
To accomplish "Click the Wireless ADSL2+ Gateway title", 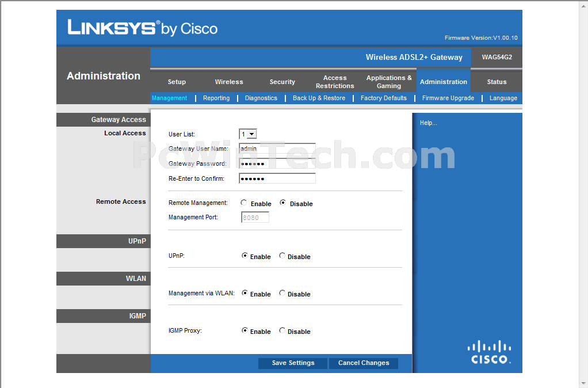I will point(414,57).
